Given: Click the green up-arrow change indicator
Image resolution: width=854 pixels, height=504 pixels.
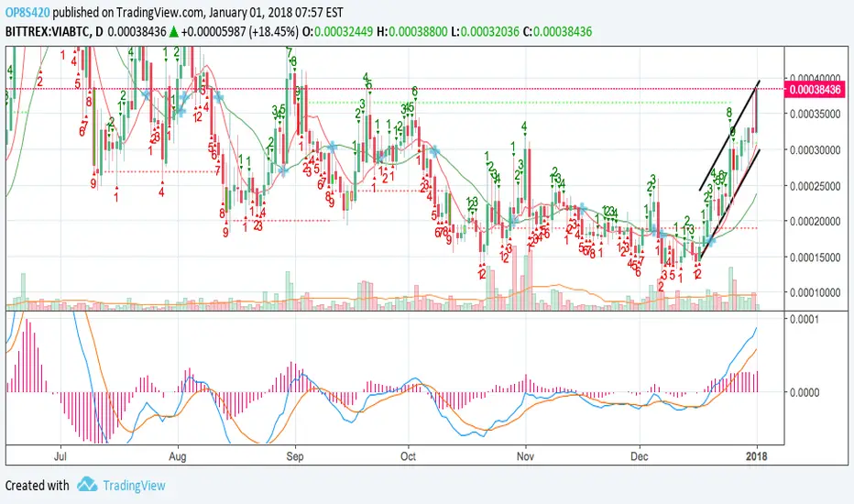Looking at the screenshot, I should [173, 31].
